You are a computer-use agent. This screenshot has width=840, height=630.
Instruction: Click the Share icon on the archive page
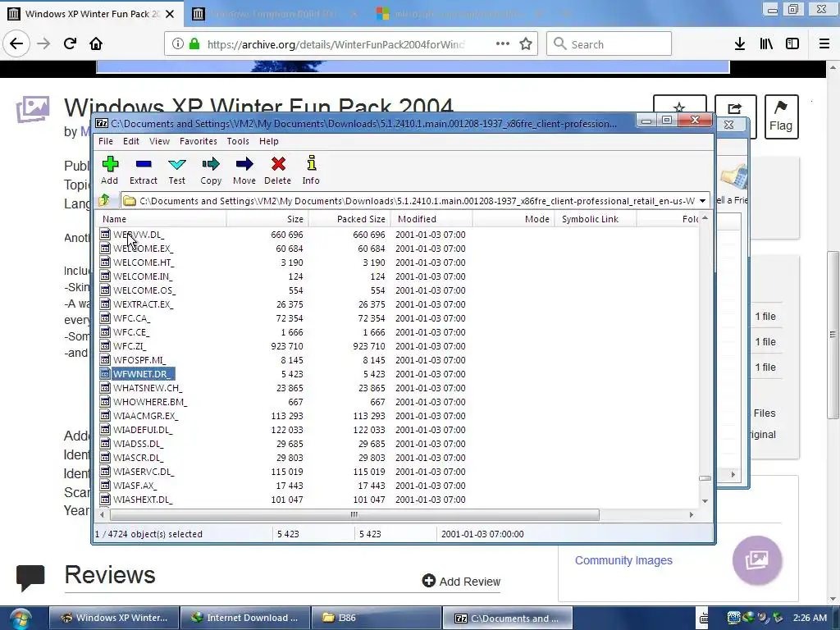735,109
